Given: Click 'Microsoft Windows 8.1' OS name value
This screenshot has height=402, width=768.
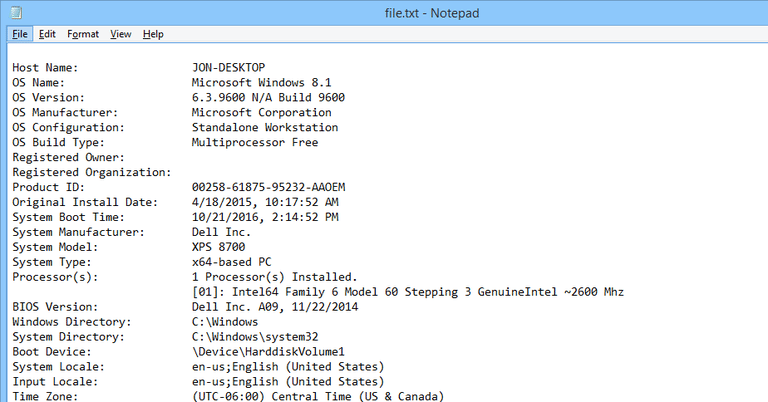Looking at the screenshot, I should tap(262, 82).
